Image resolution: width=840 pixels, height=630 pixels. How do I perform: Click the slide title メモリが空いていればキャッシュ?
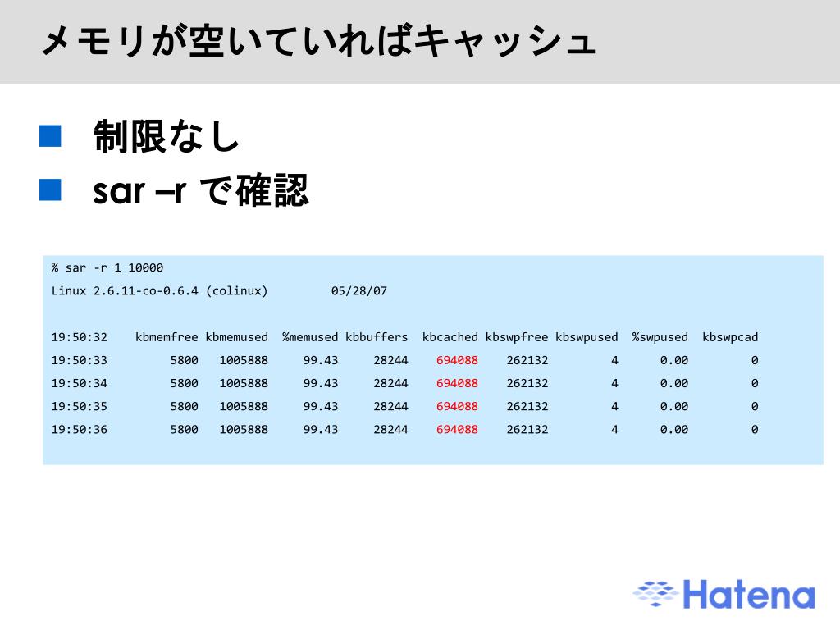click(x=318, y=41)
